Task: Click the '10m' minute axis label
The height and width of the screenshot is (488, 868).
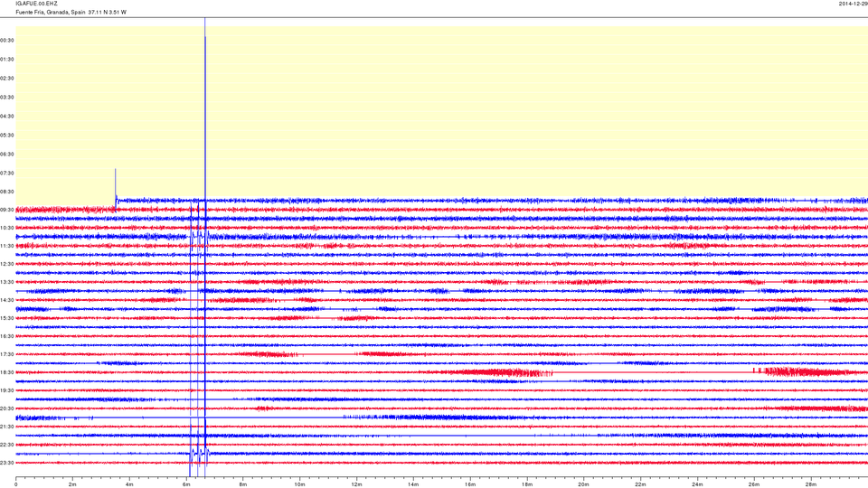Action: 299,484
